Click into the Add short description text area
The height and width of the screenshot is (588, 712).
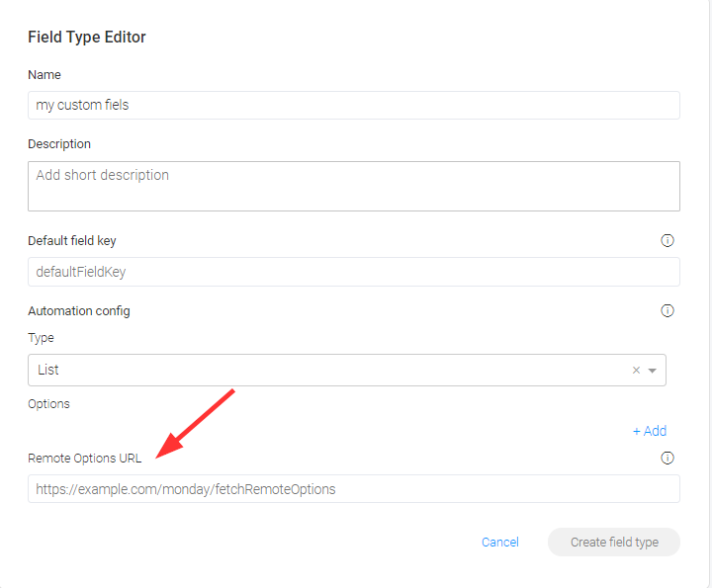[354, 186]
